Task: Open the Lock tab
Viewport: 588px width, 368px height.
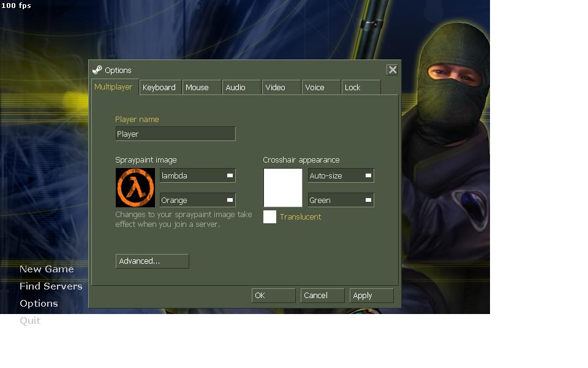Action: coord(361,87)
